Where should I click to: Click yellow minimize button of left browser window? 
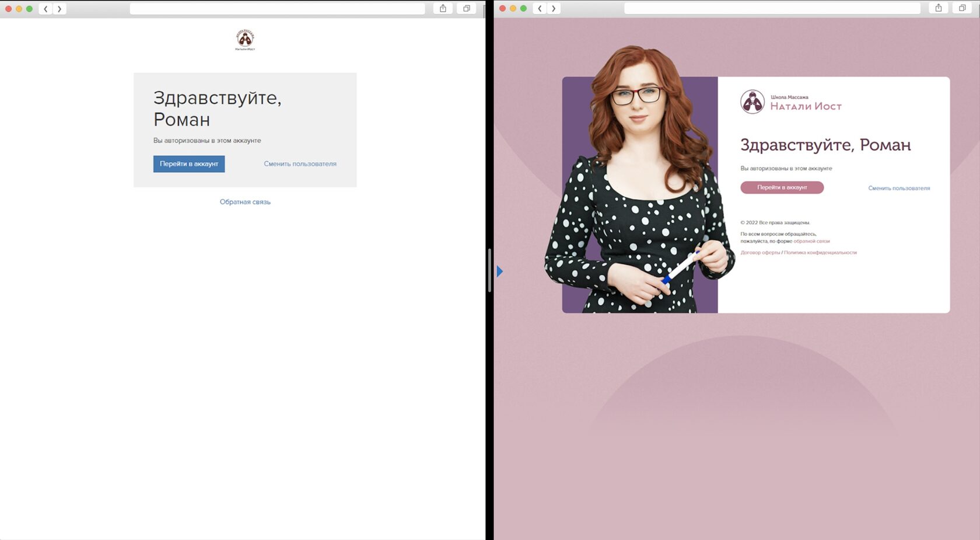coord(19,9)
